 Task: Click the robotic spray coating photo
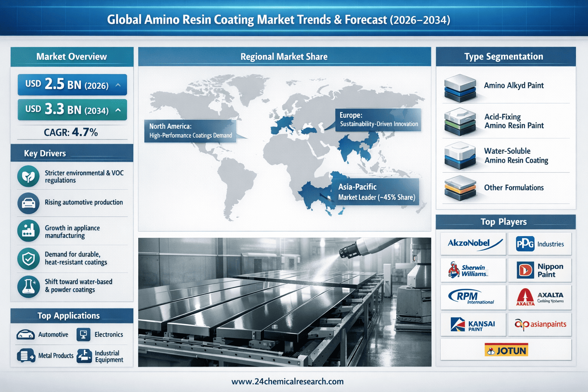[x=284, y=302]
